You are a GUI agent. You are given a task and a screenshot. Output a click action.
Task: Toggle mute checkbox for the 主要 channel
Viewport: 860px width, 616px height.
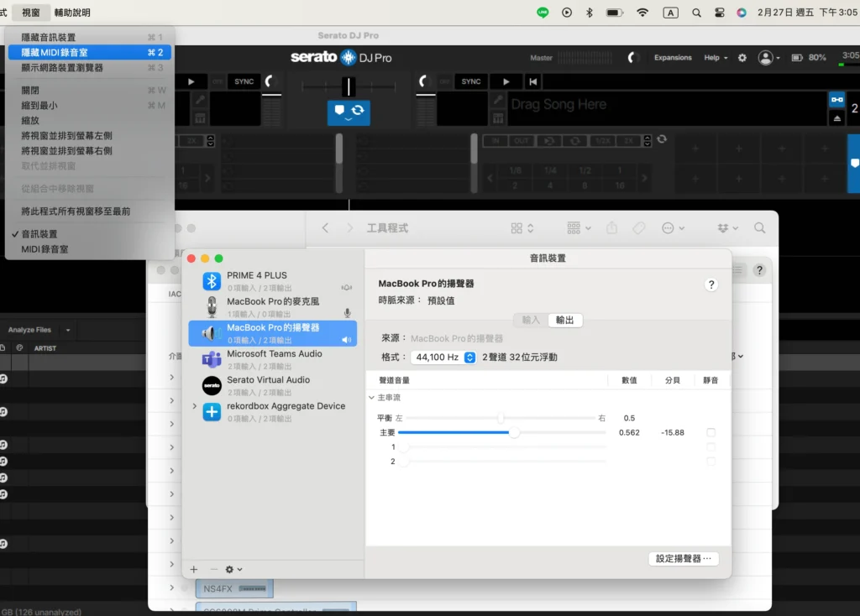711,433
